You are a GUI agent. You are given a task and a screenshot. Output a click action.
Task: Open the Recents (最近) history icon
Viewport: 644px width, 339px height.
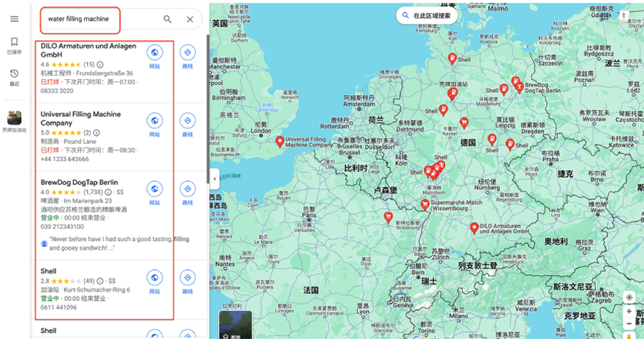tap(14, 76)
